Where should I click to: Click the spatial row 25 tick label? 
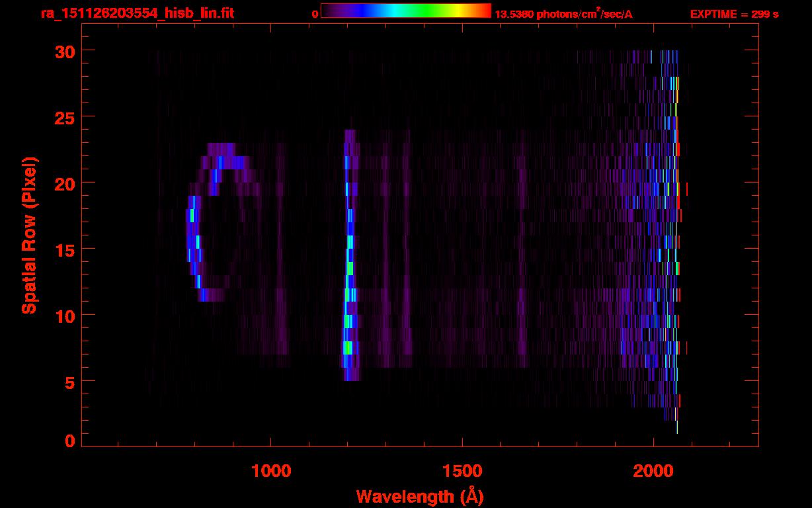pos(65,116)
